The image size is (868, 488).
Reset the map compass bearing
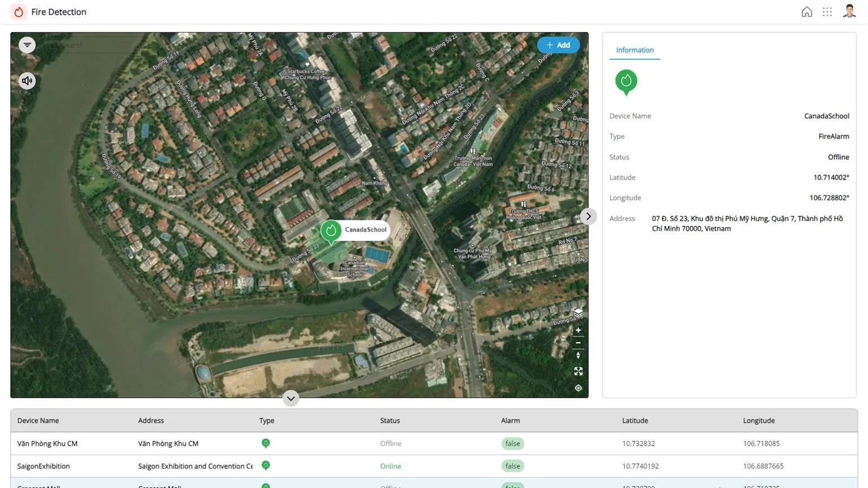(578, 356)
